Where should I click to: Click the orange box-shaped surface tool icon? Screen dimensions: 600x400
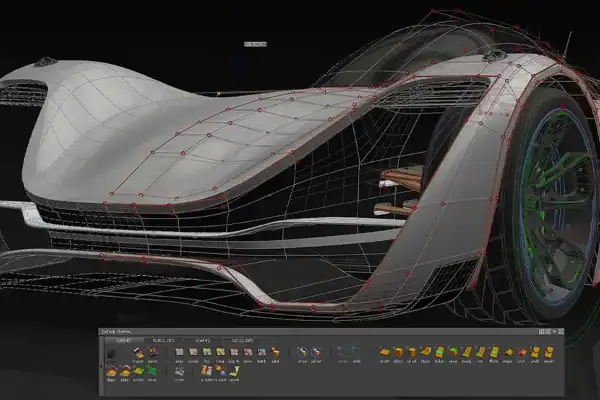coord(398,353)
